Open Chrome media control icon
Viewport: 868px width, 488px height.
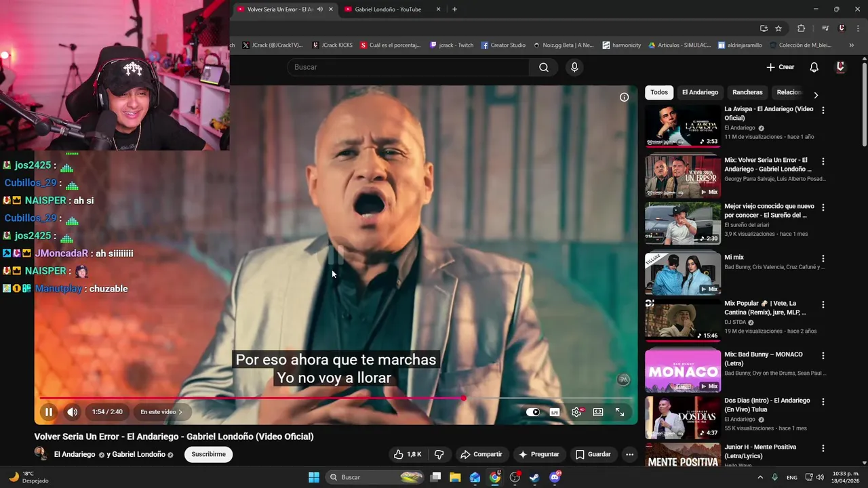tap(825, 28)
